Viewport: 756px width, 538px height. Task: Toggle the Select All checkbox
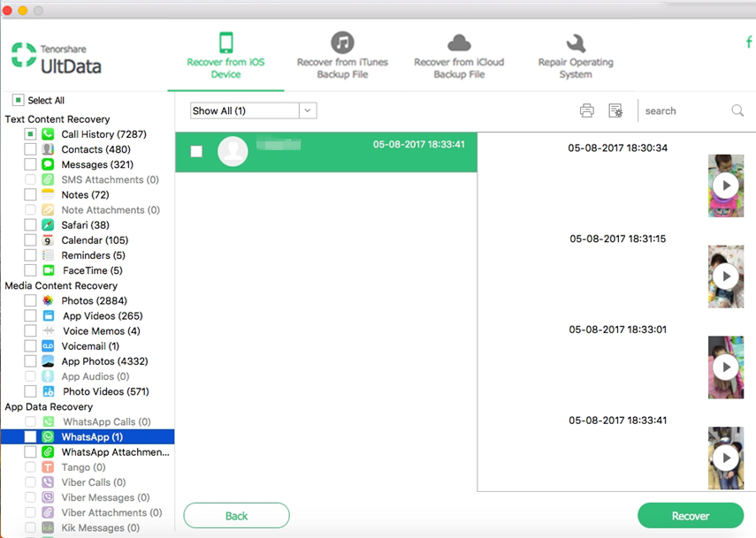point(18,100)
